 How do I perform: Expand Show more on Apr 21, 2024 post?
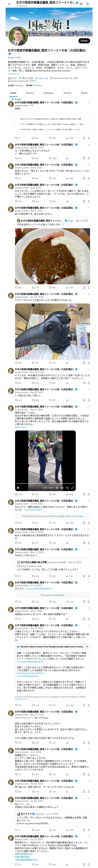[20, 427]
